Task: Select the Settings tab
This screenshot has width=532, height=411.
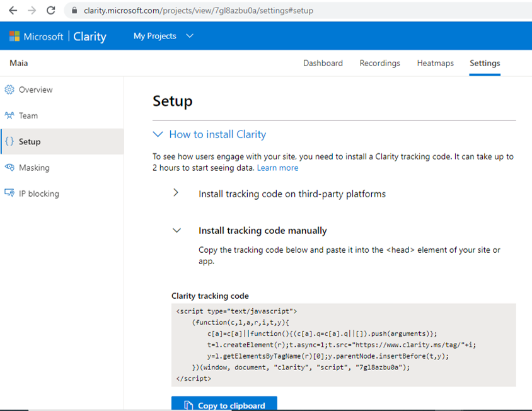Action: point(485,63)
